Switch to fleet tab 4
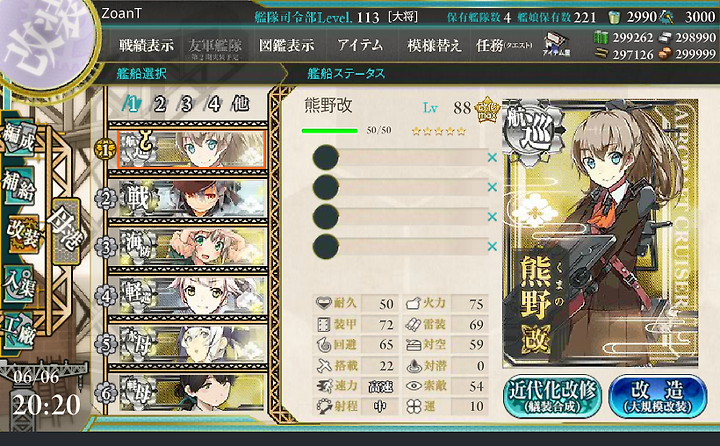The image size is (720, 446). pos(214,104)
